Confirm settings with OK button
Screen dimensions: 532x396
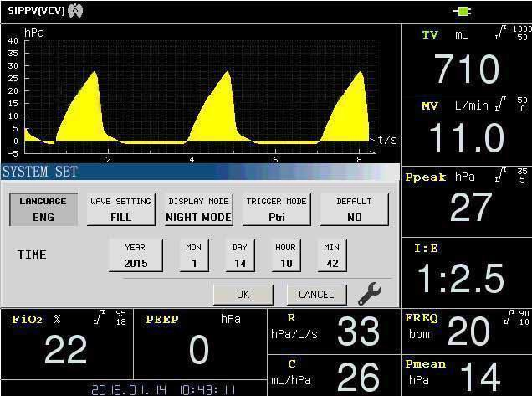pos(243,295)
